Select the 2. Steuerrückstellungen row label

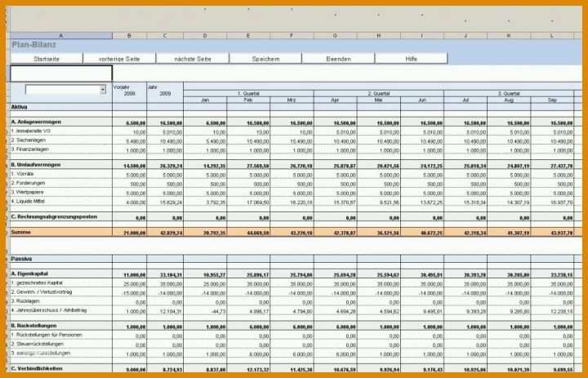[x=37, y=344]
